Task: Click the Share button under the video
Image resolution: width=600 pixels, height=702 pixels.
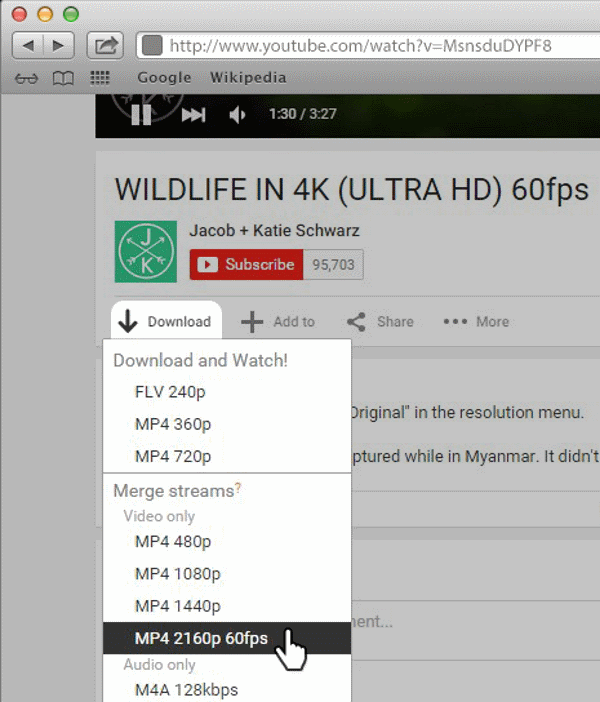Action: [381, 321]
